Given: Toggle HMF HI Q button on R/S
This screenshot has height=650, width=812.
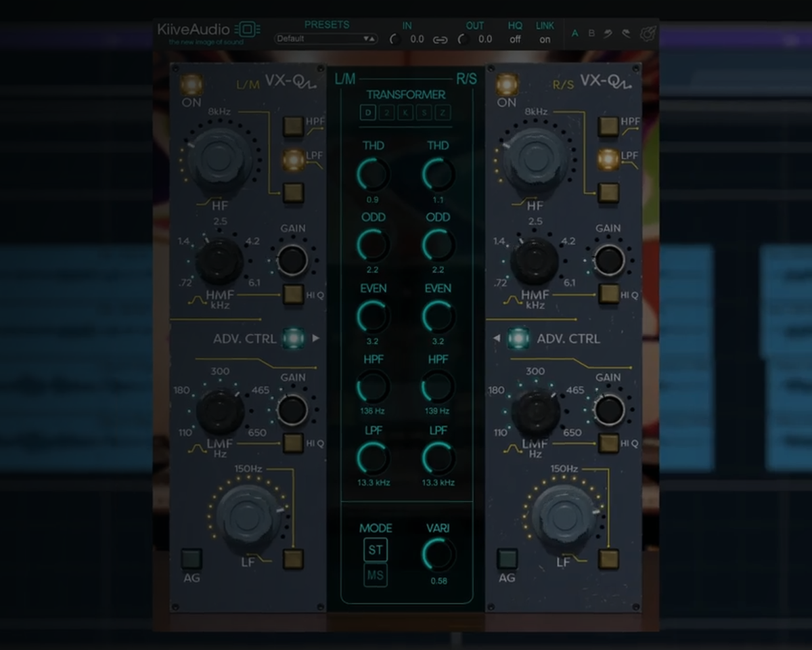Looking at the screenshot, I should 608,294.
